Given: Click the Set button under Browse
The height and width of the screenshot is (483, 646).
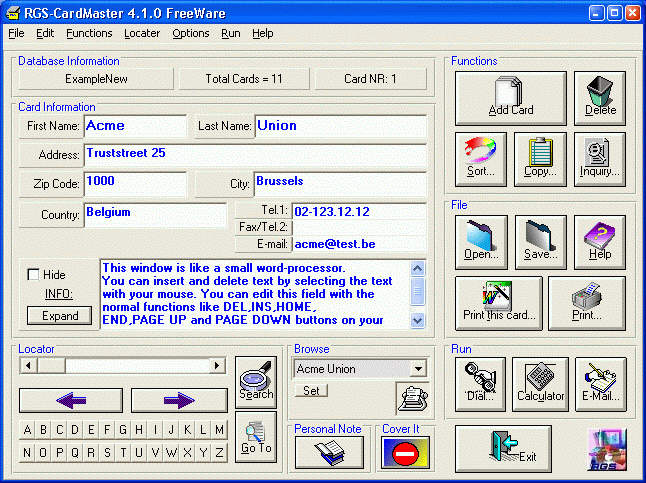Looking at the screenshot, I should pyautogui.click(x=311, y=391).
